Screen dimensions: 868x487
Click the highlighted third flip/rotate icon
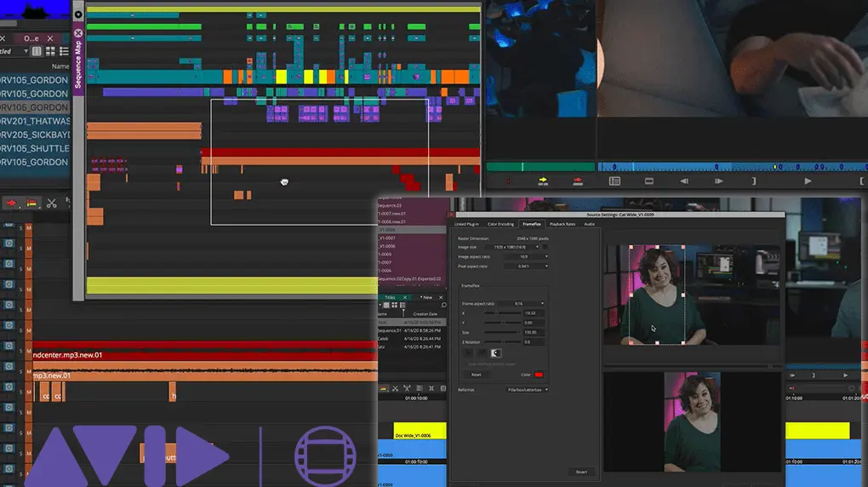pyautogui.click(x=496, y=353)
